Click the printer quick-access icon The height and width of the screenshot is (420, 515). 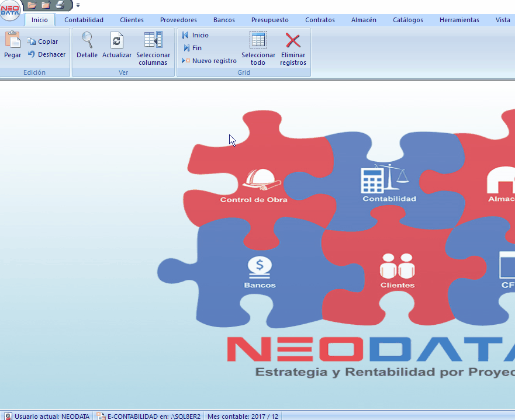pos(60,5)
